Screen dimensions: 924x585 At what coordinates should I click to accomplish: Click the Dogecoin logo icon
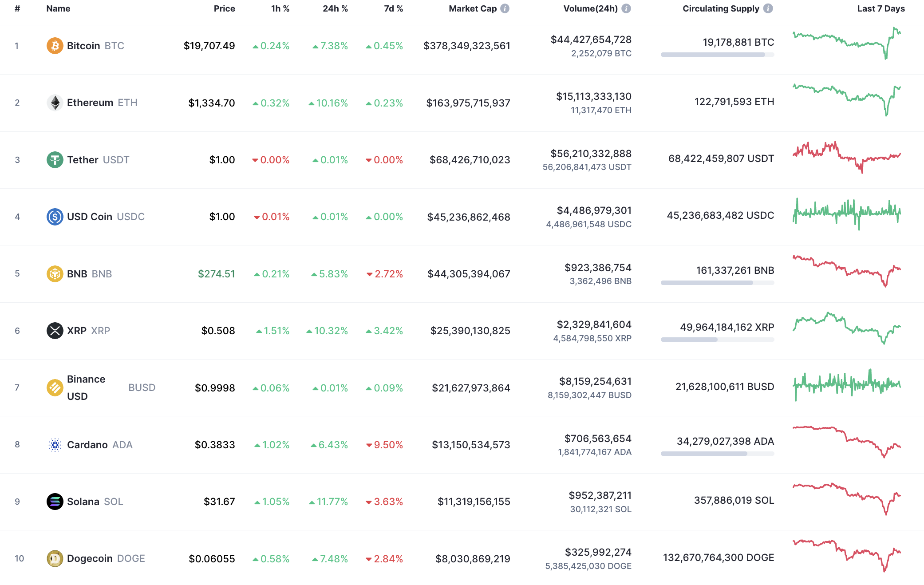click(55, 558)
